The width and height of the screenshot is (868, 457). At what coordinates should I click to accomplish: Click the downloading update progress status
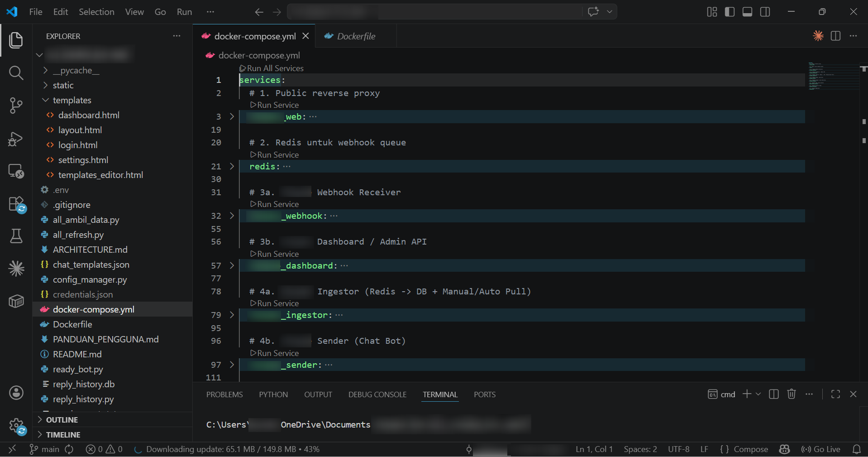(x=227, y=449)
